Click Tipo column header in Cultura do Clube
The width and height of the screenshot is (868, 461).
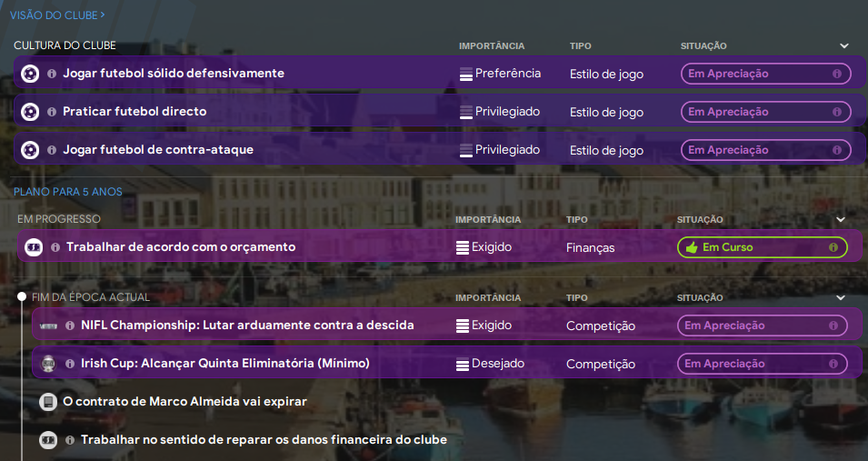tap(581, 46)
